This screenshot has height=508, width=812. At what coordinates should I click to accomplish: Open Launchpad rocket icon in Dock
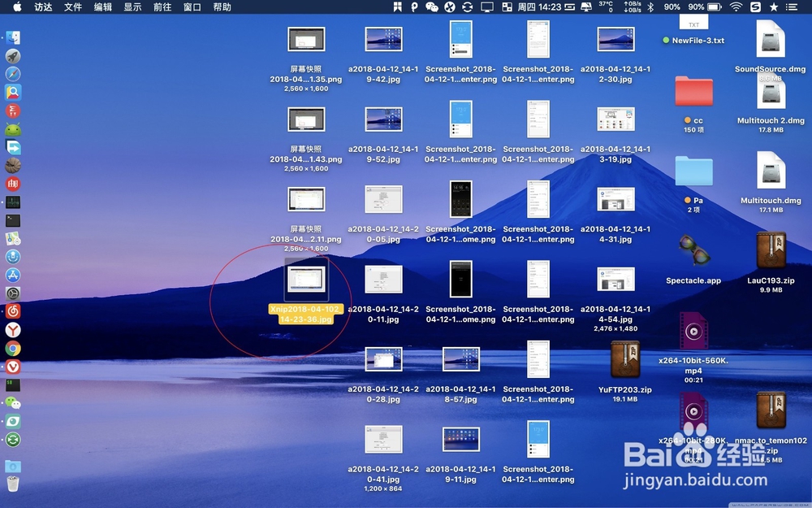[x=13, y=55]
